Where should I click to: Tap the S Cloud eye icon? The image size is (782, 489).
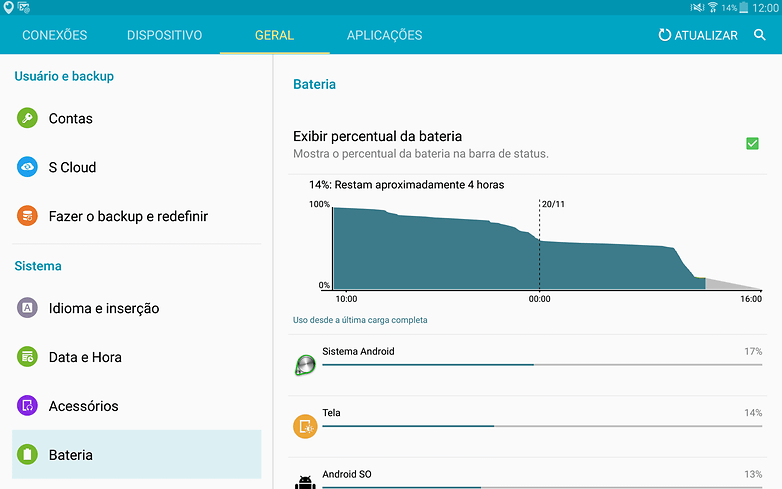27,167
